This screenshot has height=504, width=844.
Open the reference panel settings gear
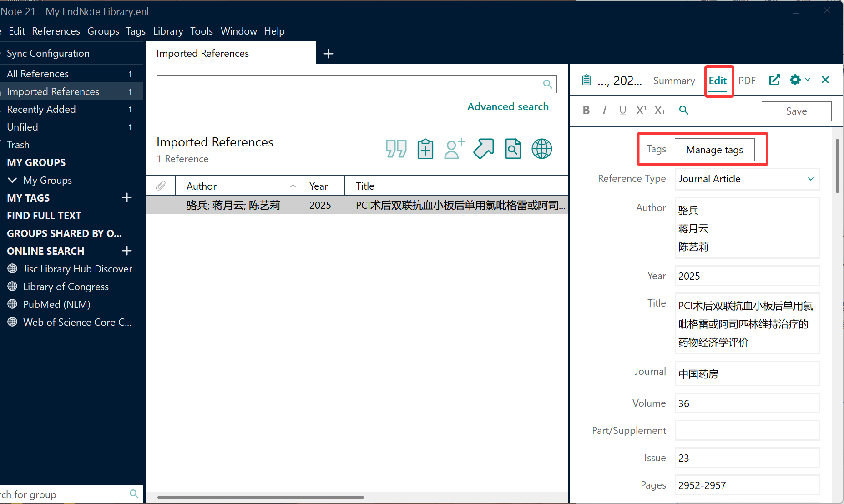795,80
